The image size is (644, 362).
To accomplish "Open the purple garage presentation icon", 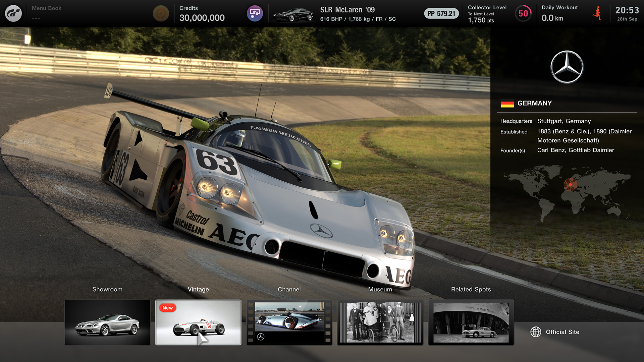I will click(255, 13).
